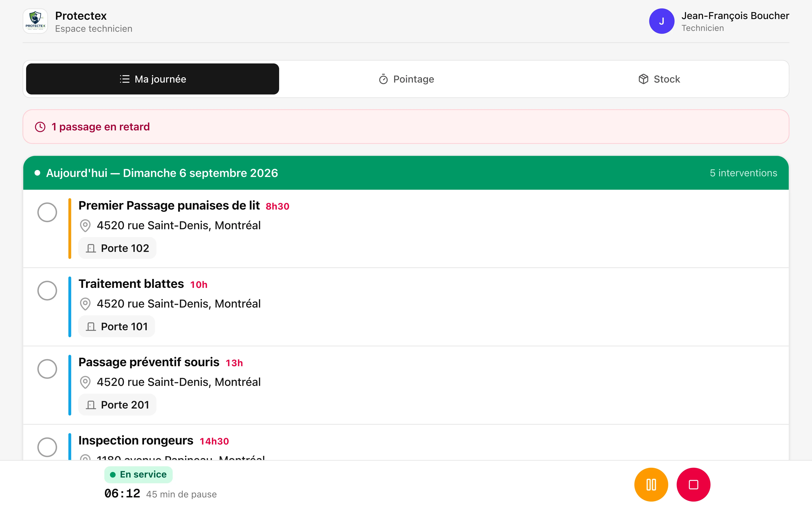The image size is (812, 508).
Task: Click location pin for Passage préventif souris
Action: [85, 382]
